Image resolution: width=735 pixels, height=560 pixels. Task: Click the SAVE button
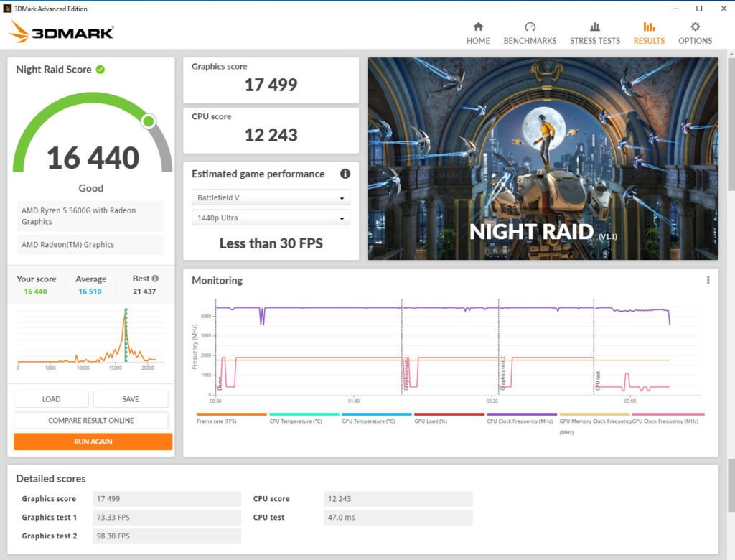[131, 399]
